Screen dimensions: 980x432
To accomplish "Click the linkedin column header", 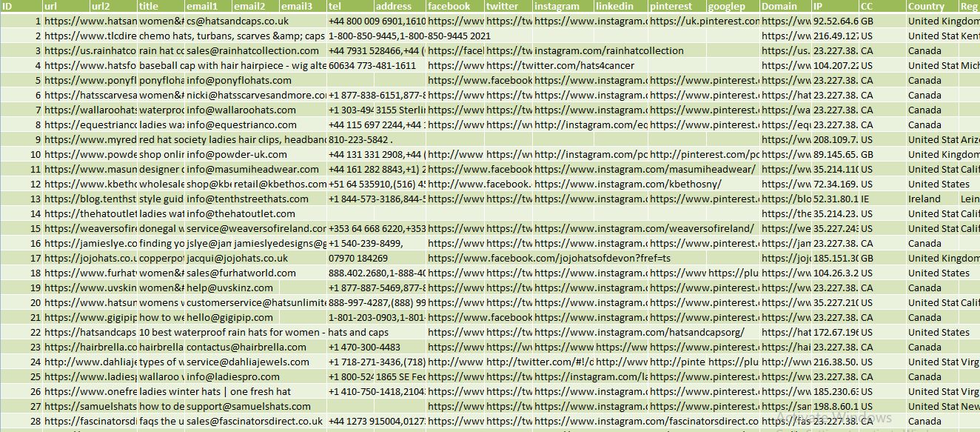I will pyautogui.click(x=621, y=6).
